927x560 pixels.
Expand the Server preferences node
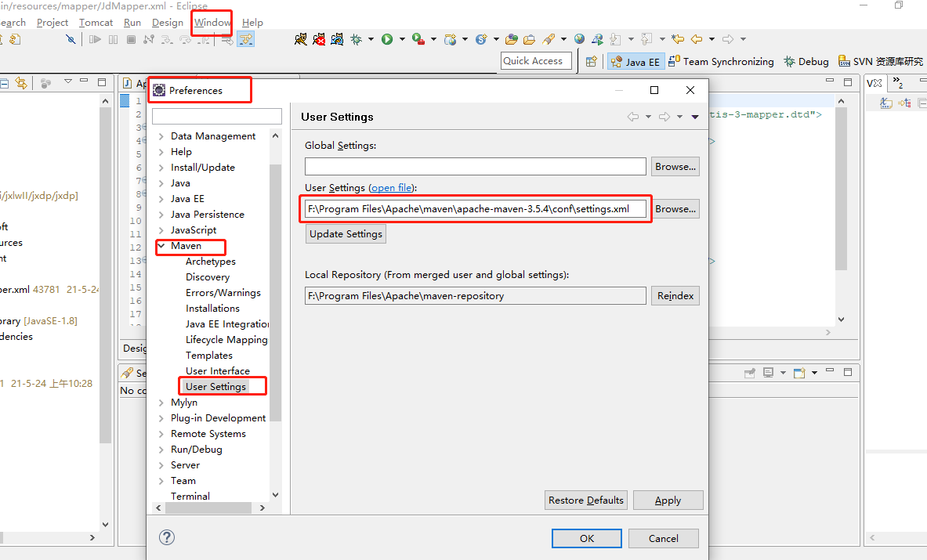point(161,464)
